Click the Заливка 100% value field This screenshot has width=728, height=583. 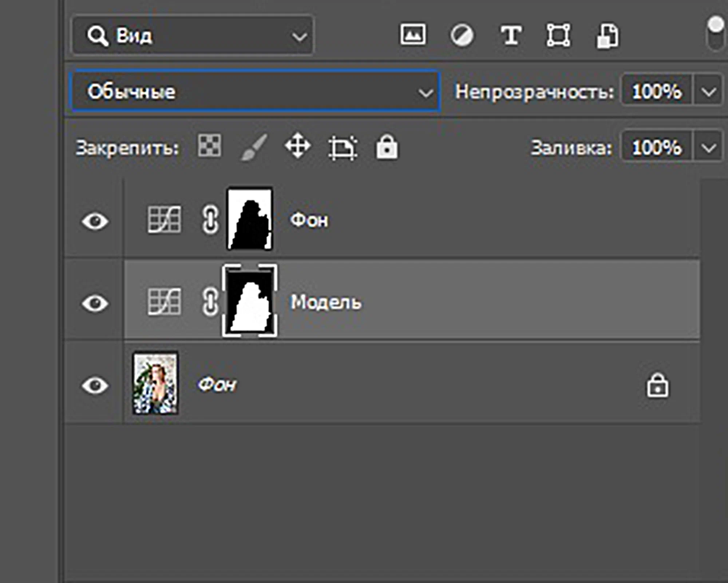click(656, 147)
